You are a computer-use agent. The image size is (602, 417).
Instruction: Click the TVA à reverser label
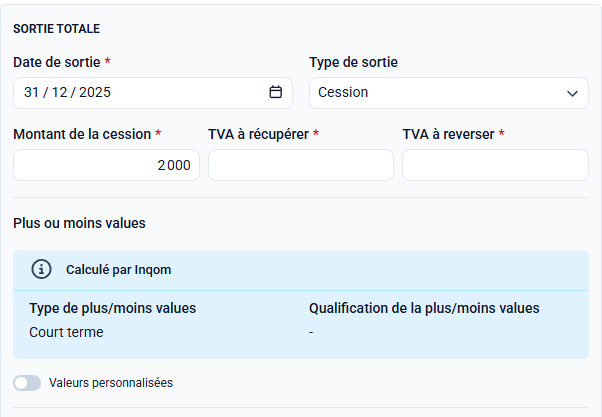coord(448,134)
